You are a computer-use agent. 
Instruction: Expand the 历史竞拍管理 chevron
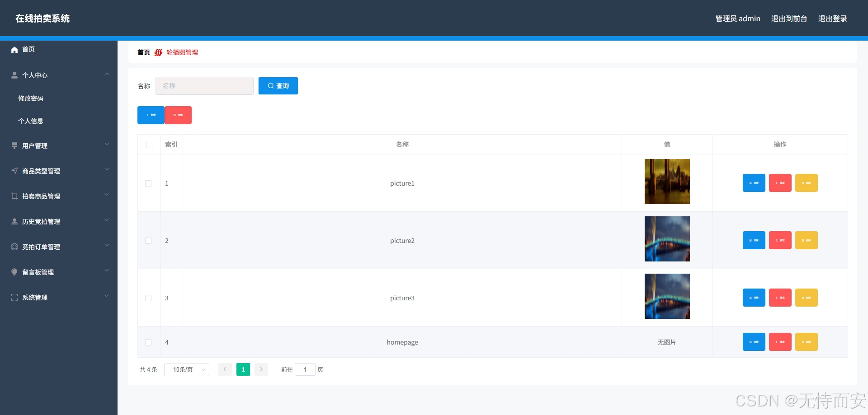107,220
